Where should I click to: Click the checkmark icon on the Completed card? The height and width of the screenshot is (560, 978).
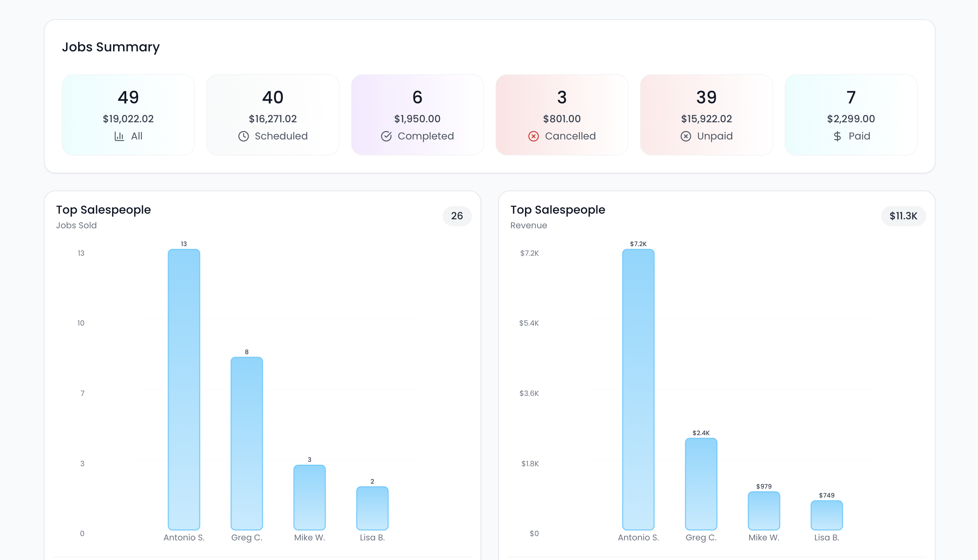pos(387,136)
